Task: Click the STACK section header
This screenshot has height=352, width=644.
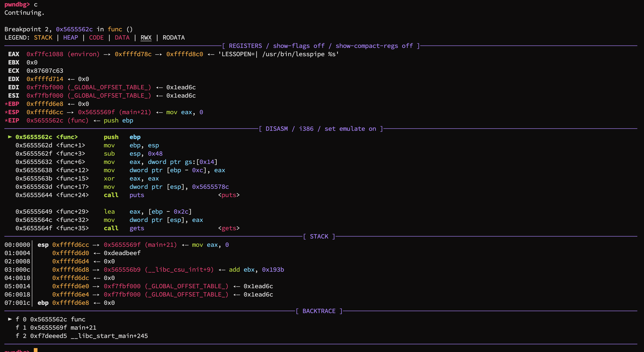Action: pos(319,236)
